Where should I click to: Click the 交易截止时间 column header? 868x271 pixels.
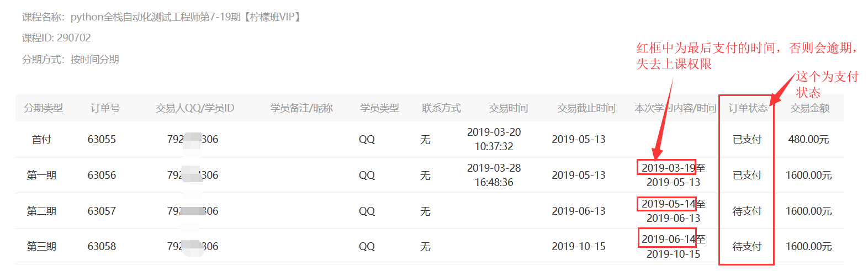(586, 108)
